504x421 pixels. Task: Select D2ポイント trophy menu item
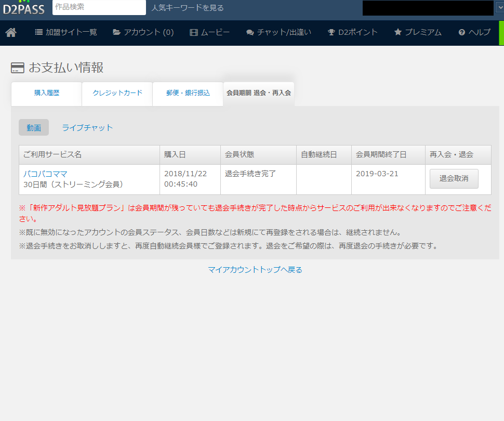[352, 32]
